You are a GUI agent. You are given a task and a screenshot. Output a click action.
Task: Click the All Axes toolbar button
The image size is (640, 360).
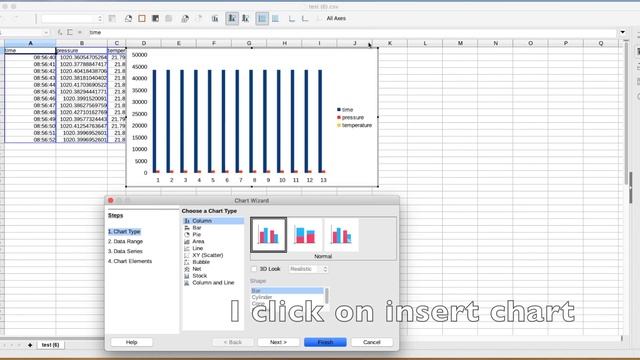click(x=336, y=18)
